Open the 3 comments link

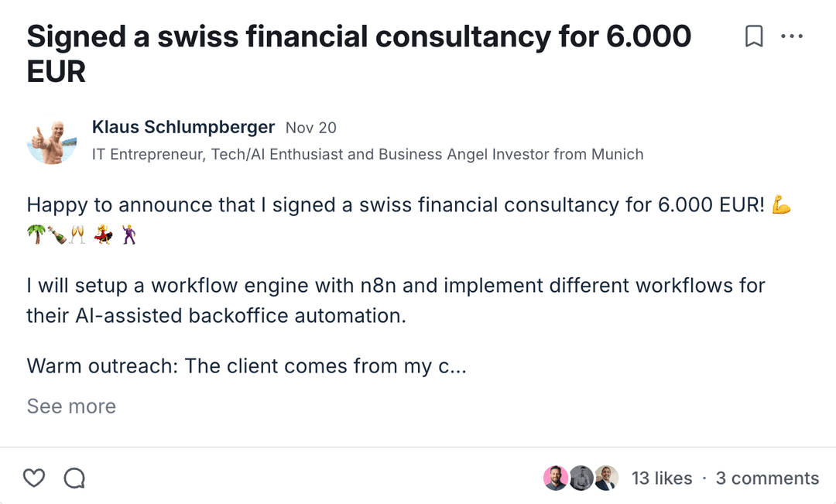pyautogui.click(x=767, y=478)
